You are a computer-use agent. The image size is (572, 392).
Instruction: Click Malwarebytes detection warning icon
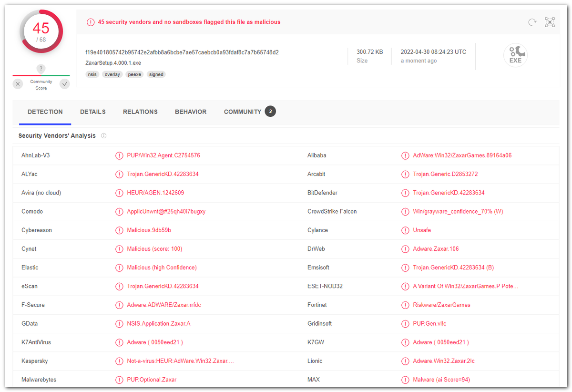[x=119, y=380]
